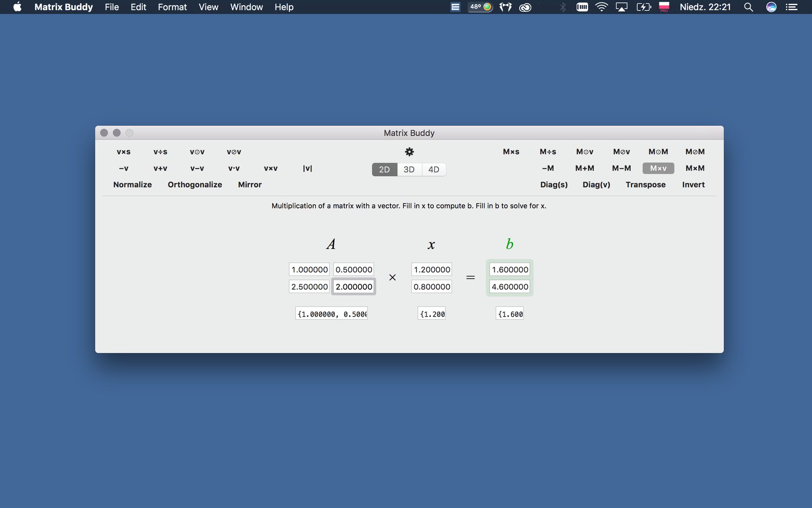Screen dimensions: 812x508
Task: Click the 48° temperature monitor icon
Action: pos(481,7)
